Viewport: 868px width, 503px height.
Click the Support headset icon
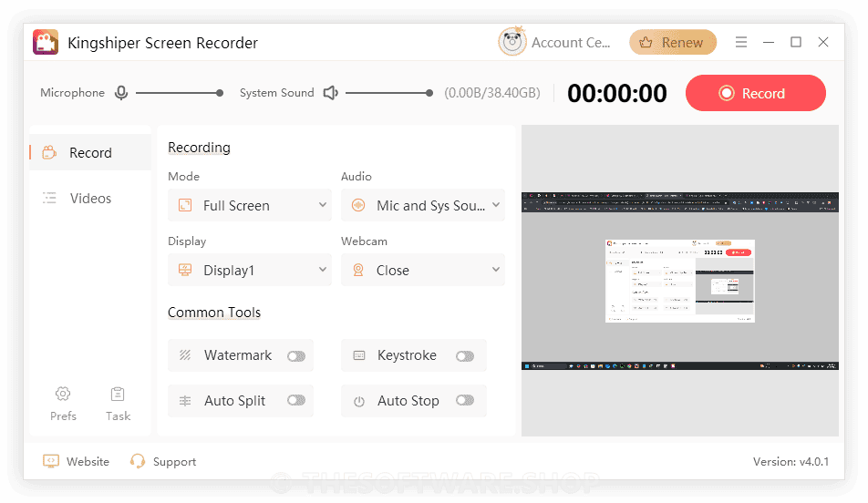(138, 461)
